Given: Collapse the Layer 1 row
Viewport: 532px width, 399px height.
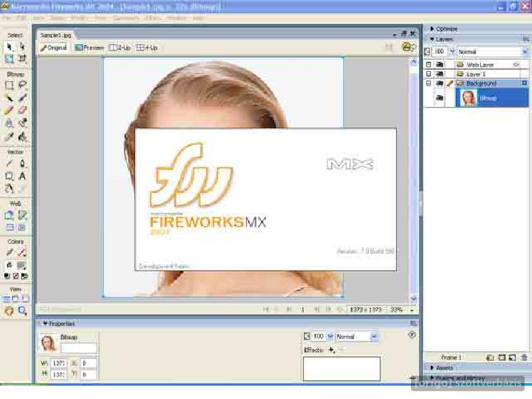Looking at the screenshot, I should coord(428,74).
